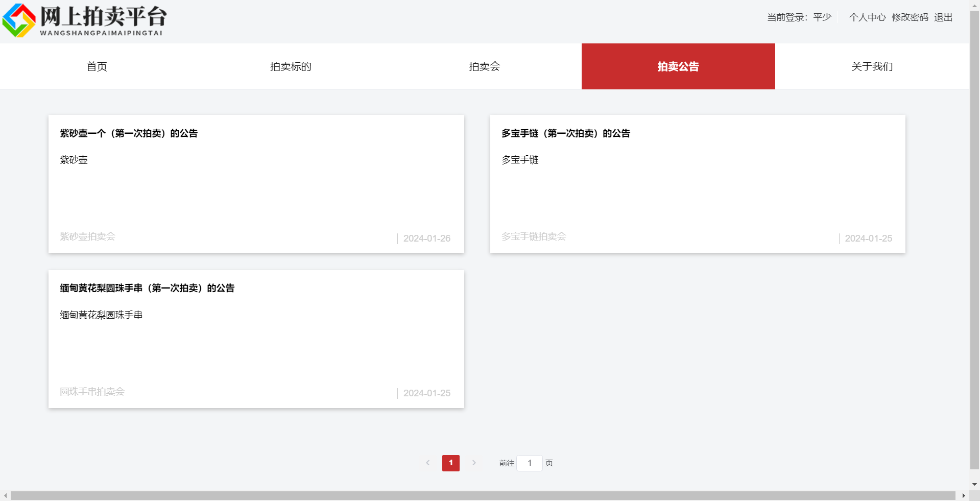Click the 圆珠手串 card's date 2024-01-25
Screen dimensions: 980x501
427,393
